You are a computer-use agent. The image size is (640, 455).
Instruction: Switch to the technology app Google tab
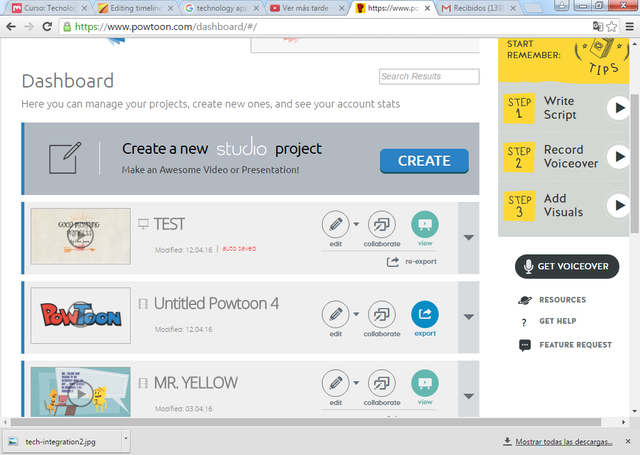point(222,8)
